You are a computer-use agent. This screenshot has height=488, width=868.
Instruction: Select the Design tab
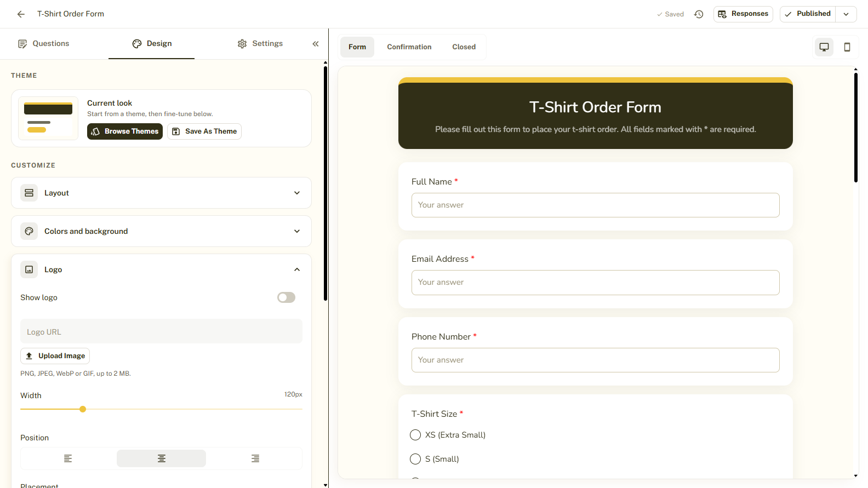click(x=152, y=44)
